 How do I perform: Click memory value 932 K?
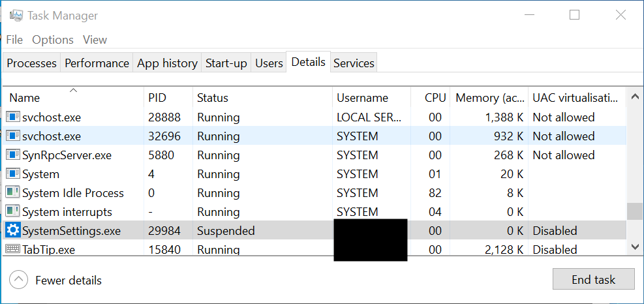(x=508, y=136)
